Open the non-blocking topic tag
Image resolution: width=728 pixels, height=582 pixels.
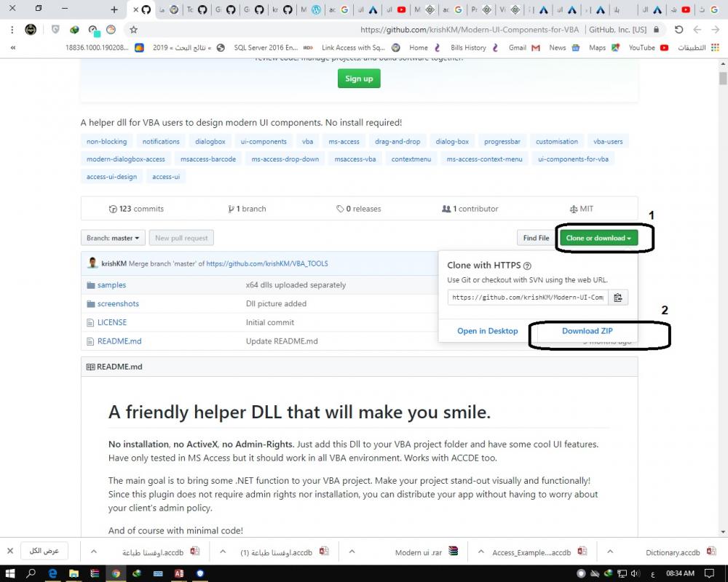(x=106, y=142)
